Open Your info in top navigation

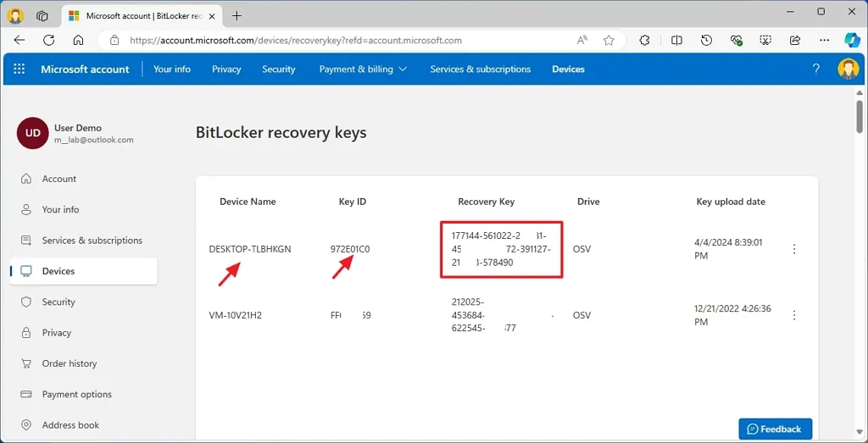[x=172, y=69]
